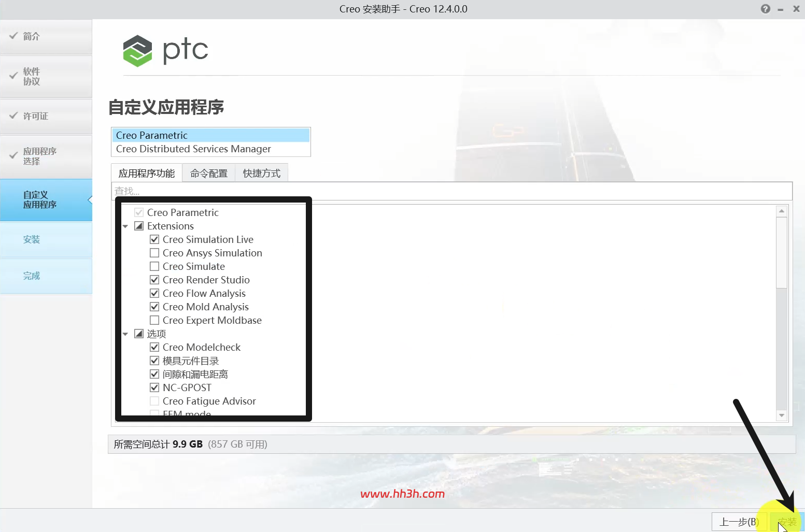
Task: Toggle 间隙和漏电距离 checkbox
Action: (154, 374)
